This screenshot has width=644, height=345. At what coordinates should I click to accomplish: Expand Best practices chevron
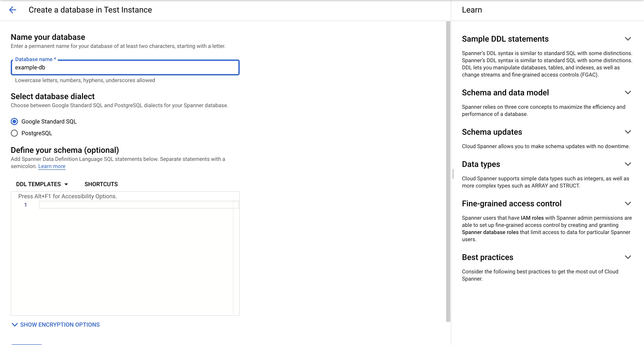[x=628, y=257]
